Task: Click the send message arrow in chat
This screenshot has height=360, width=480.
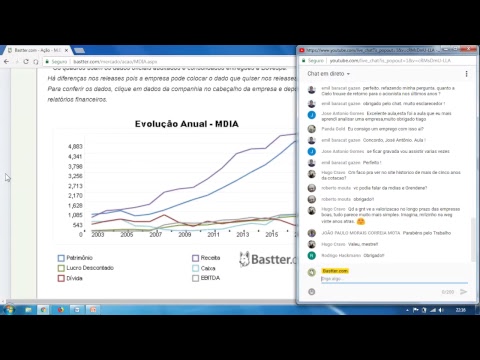Action: 463,292
